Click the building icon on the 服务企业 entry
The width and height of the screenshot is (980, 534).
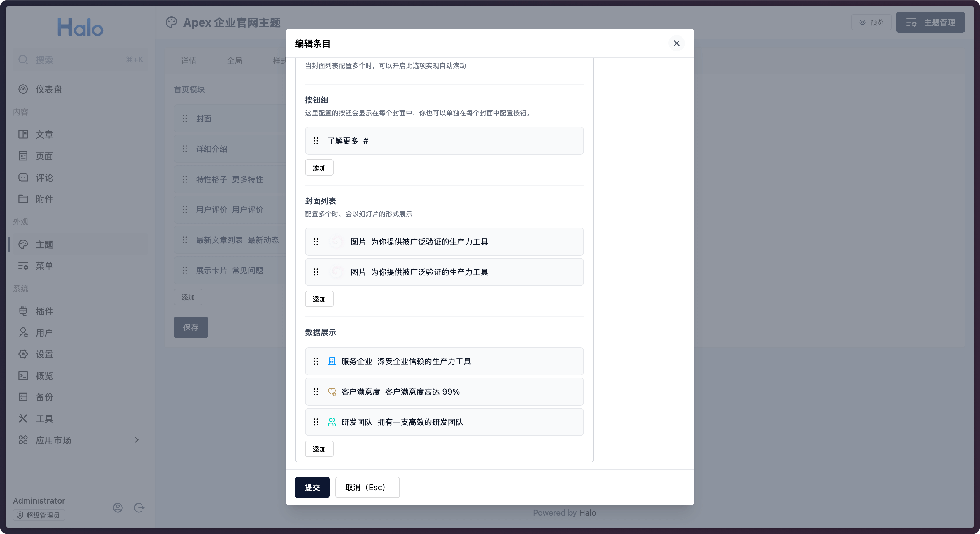(332, 361)
